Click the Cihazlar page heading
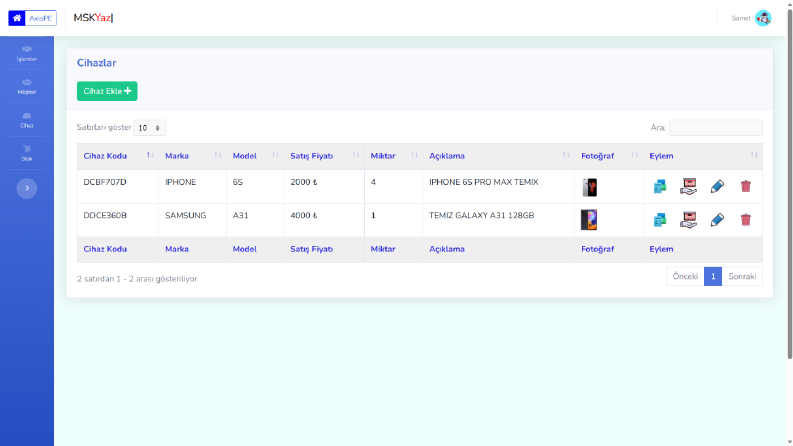 (x=96, y=63)
